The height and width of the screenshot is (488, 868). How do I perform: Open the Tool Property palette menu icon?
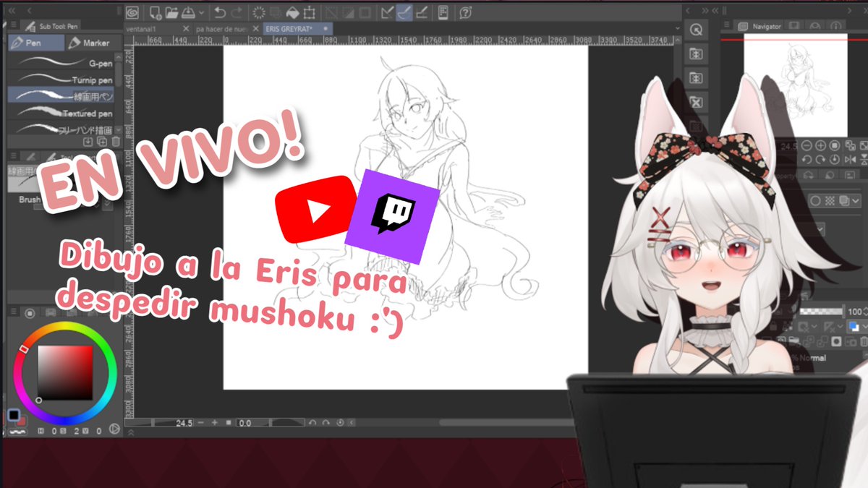coord(13,157)
